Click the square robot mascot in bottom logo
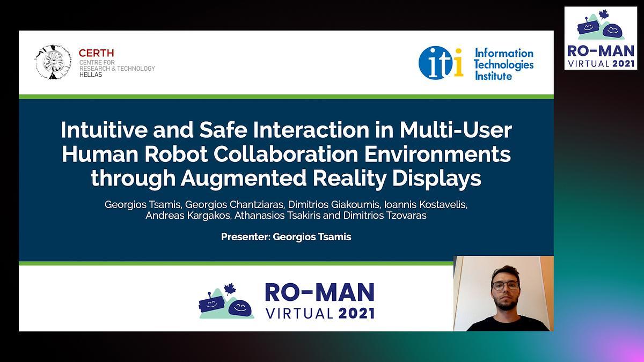644x362 pixels. tap(210, 305)
